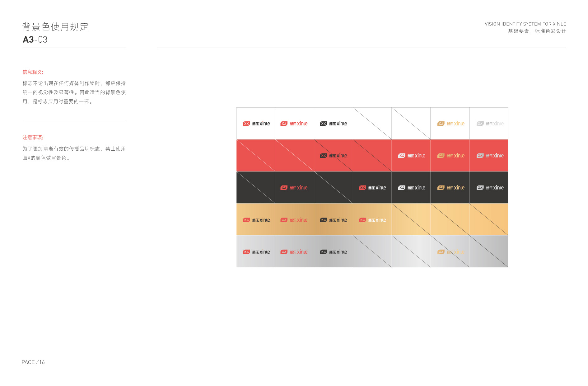
Task: Click the paragraph starting 为了更加清晰有效的传播
Action: [x=74, y=153]
